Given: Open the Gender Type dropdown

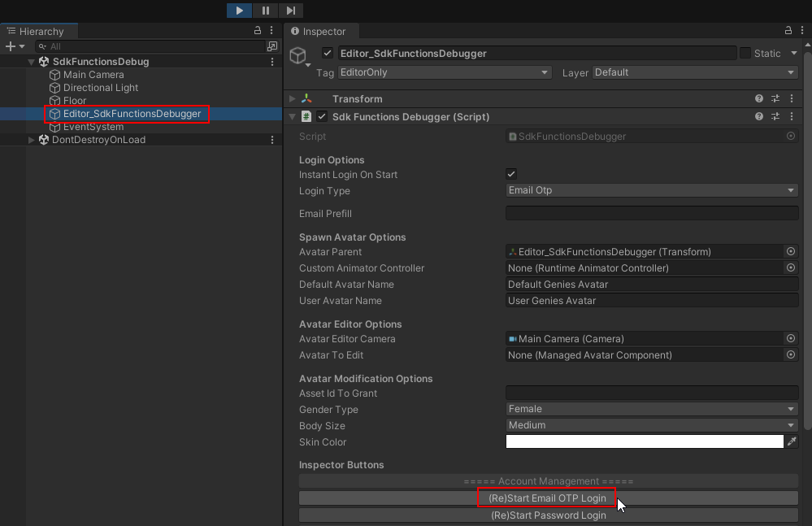Looking at the screenshot, I should click(652, 409).
